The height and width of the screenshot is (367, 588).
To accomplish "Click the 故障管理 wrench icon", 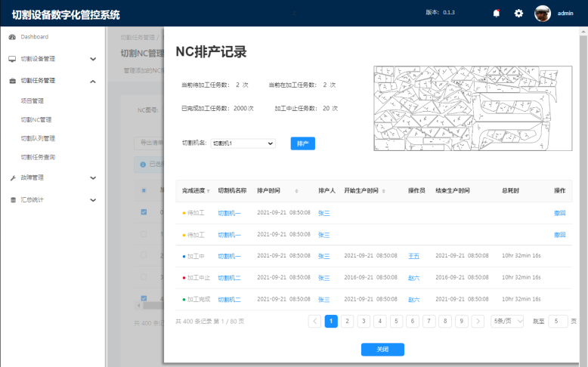I will (x=12, y=177).
